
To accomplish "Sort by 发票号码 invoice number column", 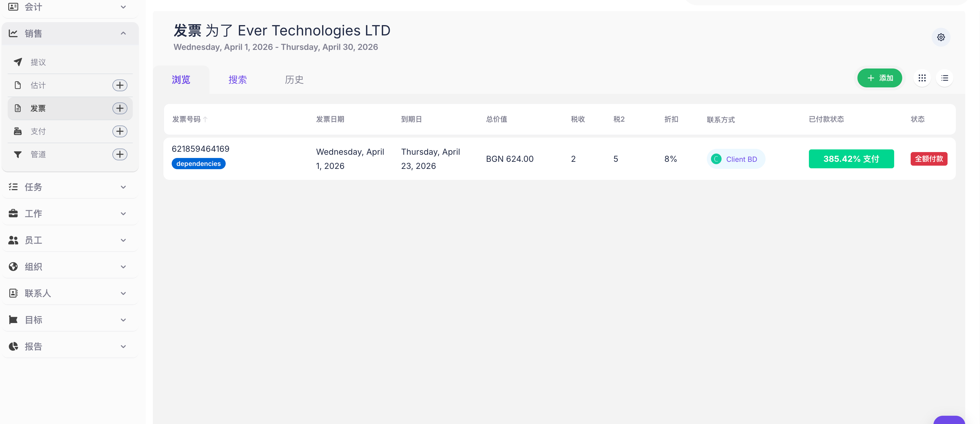I will pyautogui.click(x=186, y=119).
